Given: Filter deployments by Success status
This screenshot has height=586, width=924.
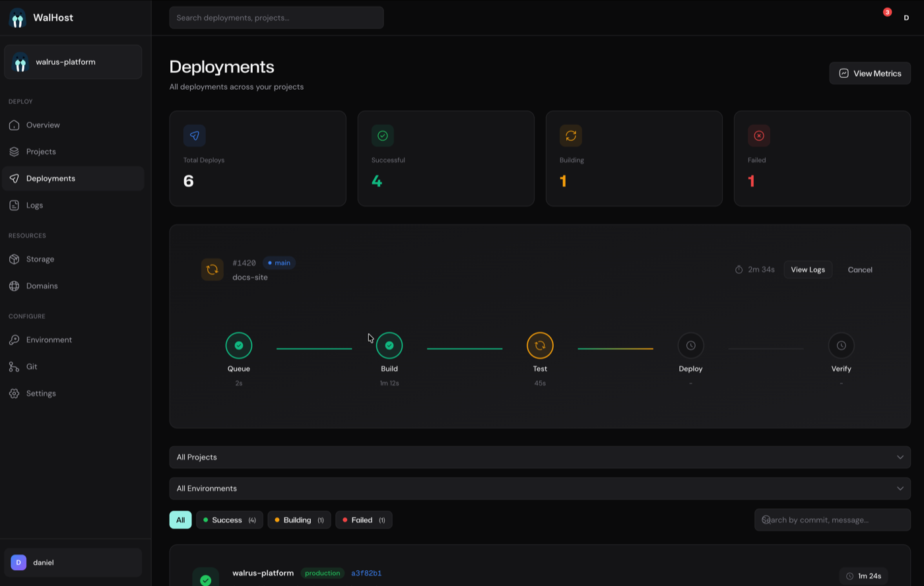Looking at the screenshot, I should (x=230, y=520).
